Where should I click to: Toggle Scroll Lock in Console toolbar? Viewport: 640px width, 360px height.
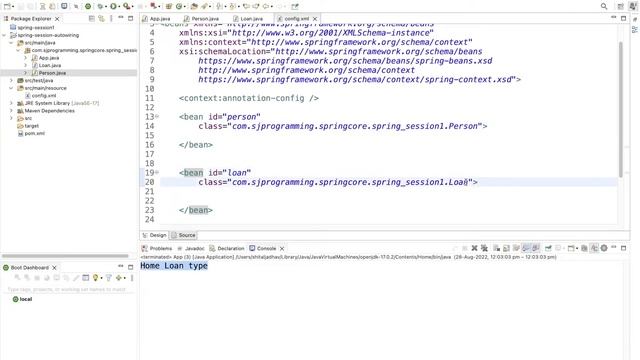506,248
